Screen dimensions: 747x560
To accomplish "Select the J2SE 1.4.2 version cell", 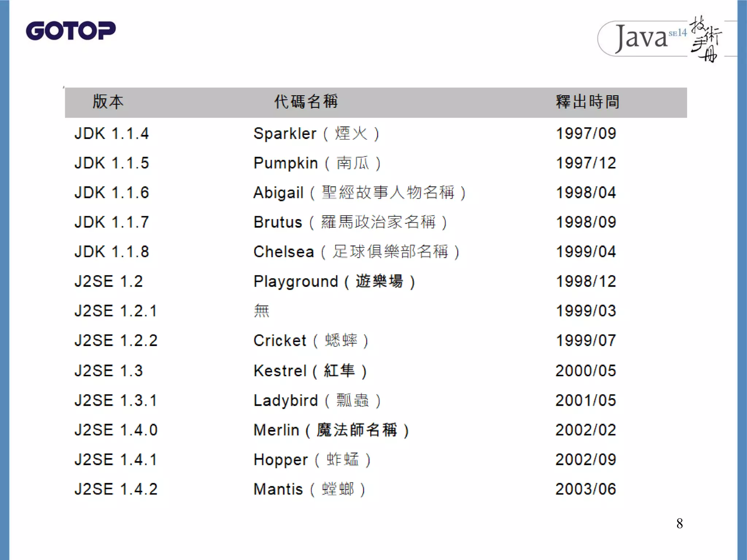I will 116,489.
